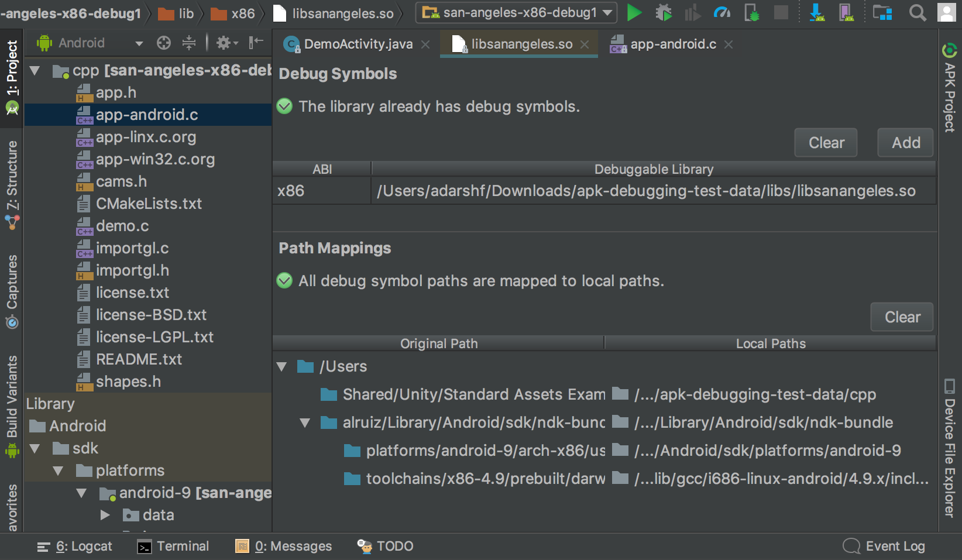Attach debugger to Android process
This screenshot has height=560, width=962.
(751, 13)
